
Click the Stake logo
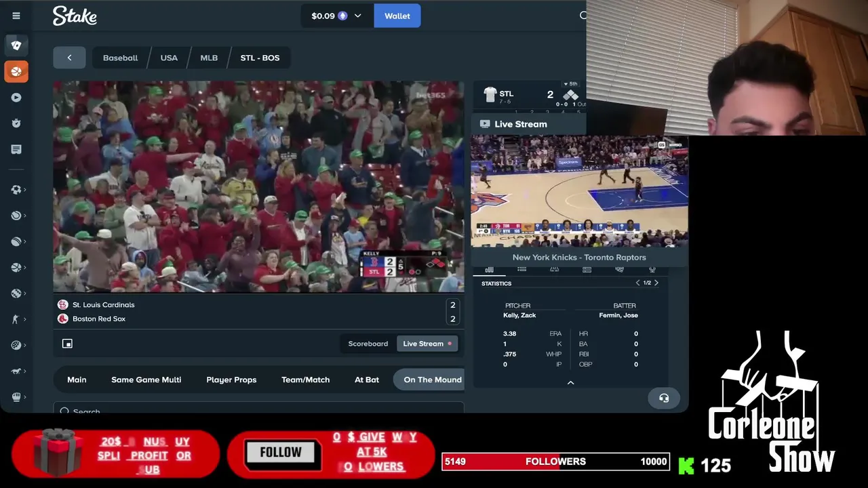coord(75,16)
